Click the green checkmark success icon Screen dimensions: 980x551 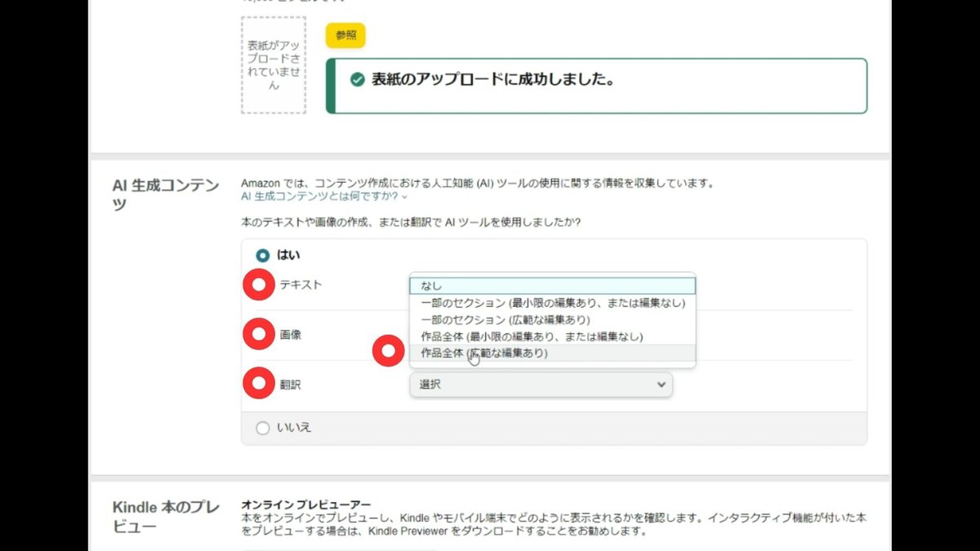tap(357, 80)
